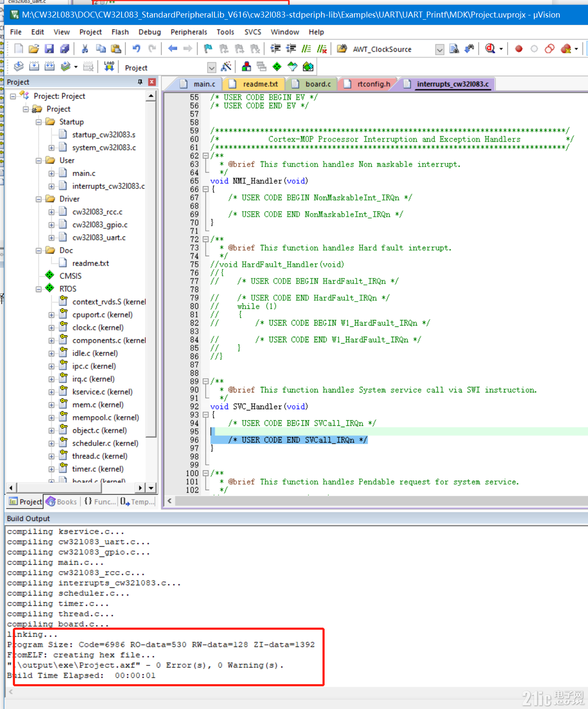
Task: Open the SVCS menu
Action: click(253, 32)
